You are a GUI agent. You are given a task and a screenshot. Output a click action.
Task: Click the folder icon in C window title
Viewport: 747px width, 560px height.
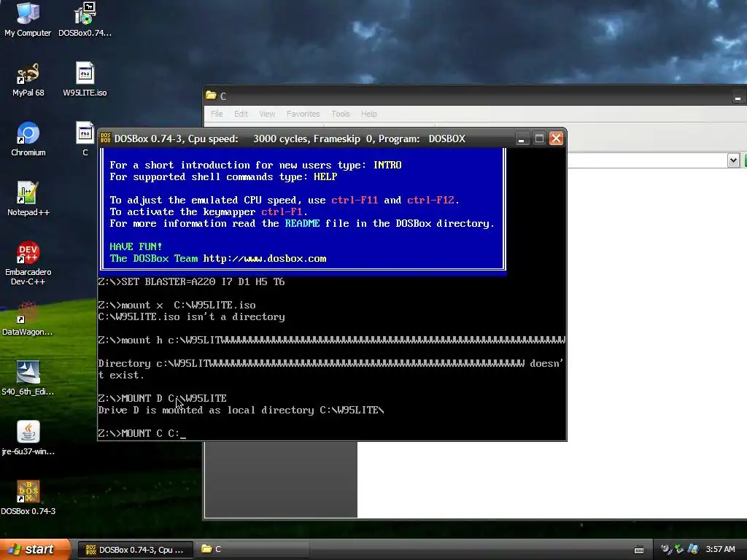211,96
